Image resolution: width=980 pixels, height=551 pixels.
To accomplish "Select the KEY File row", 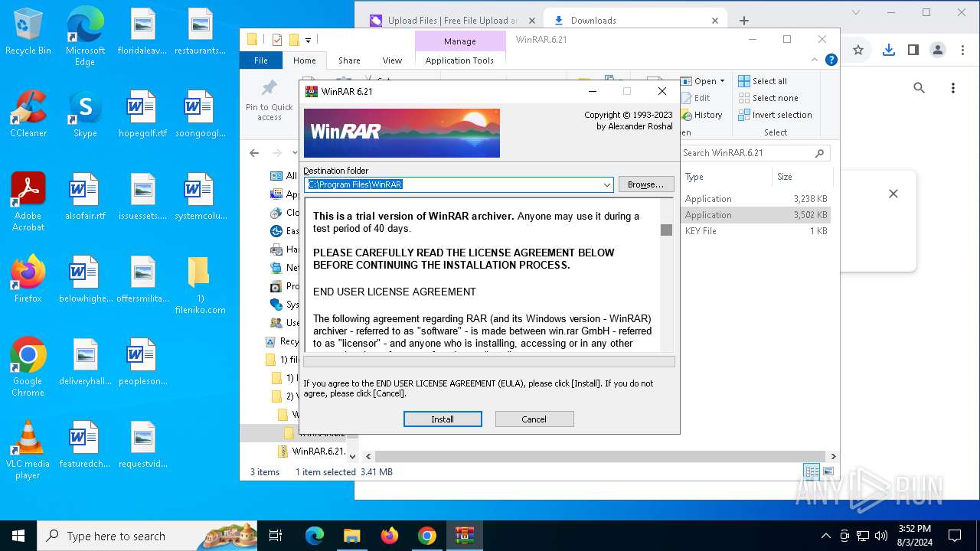I will [x=756, y=231].
